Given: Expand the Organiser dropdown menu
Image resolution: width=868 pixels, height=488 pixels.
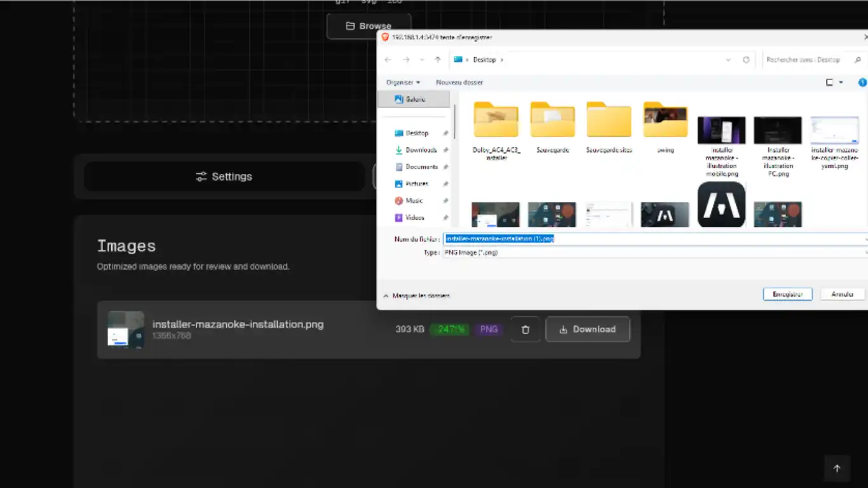Looking at the screenshot, I should pyautogui.click(x=403, y=83).
